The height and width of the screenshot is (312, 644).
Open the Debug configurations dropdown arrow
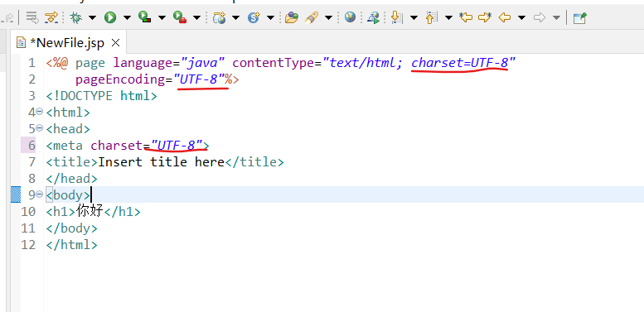(92, 17)
